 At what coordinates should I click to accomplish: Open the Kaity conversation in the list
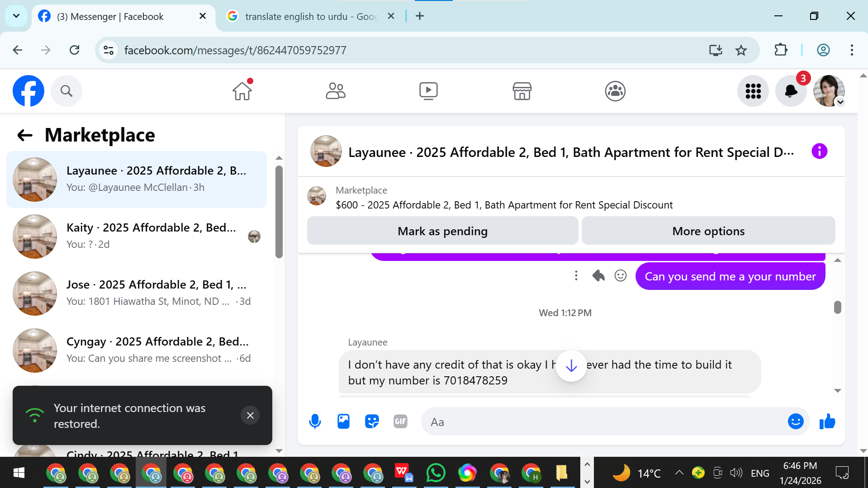pos(137,237)
